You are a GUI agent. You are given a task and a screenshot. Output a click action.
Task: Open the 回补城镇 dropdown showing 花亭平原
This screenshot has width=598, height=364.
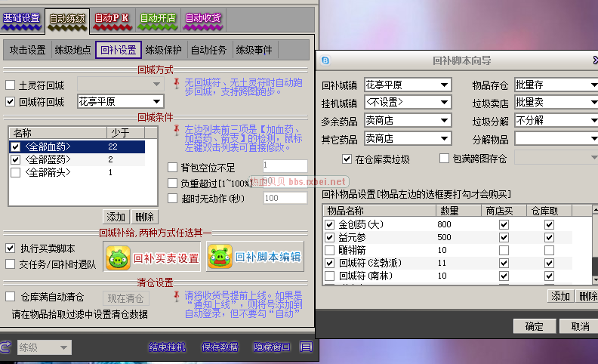point(408,85)
